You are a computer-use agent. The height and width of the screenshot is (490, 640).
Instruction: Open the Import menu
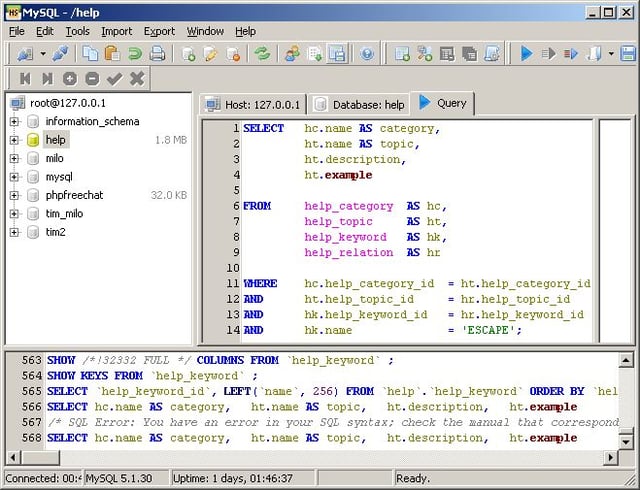pos(117,31)
